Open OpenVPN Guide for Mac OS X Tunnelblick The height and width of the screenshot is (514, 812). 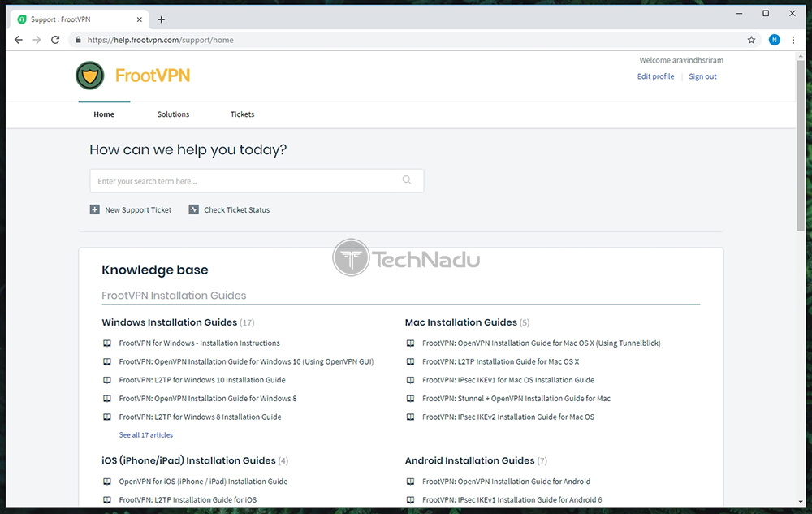(541, 343)
